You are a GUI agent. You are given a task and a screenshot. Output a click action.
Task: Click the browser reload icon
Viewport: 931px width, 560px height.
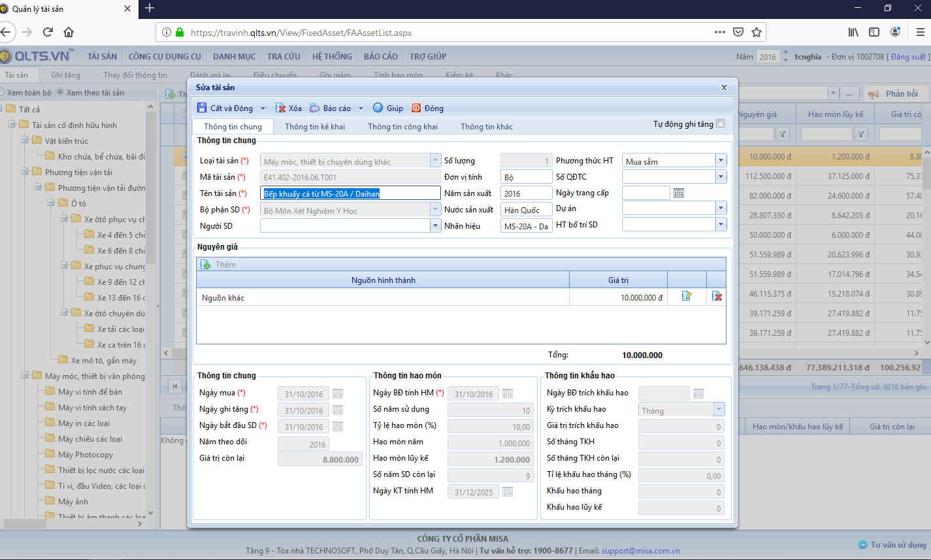pyautogui.click(x=48, y=32)
